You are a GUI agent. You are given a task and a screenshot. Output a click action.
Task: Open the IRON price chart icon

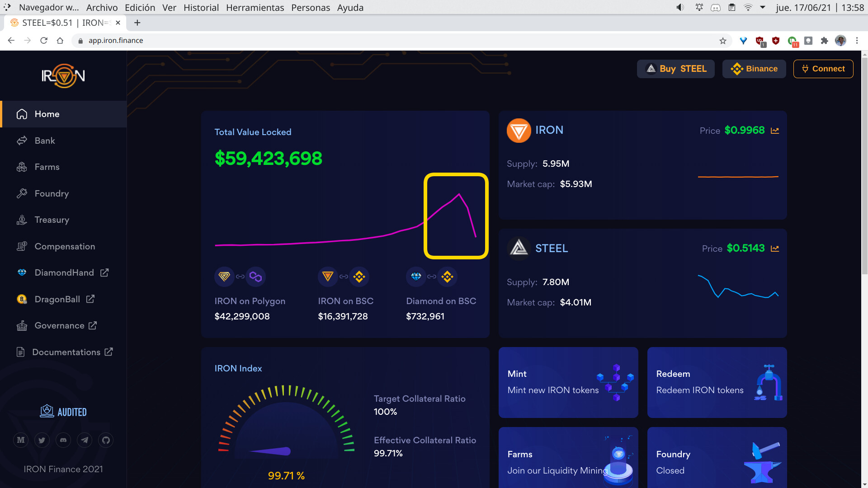click(775, 131)
